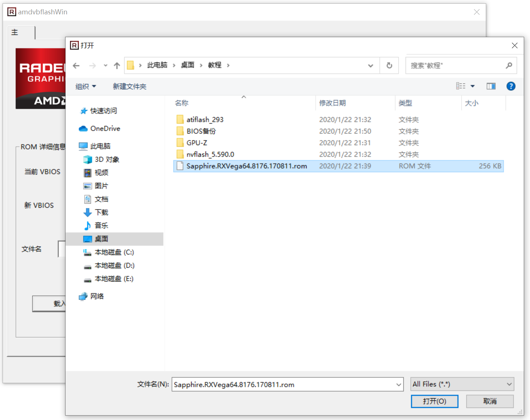Open 网络 in the sidebar
This screenshot has height=420, width=530.
tap(92, 296)
